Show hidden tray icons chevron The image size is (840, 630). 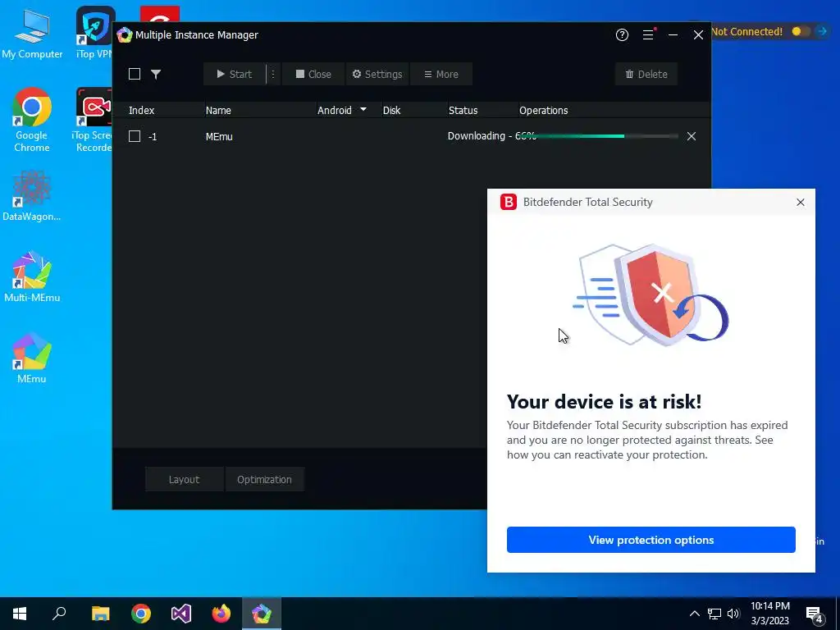[x=694, y=614]
